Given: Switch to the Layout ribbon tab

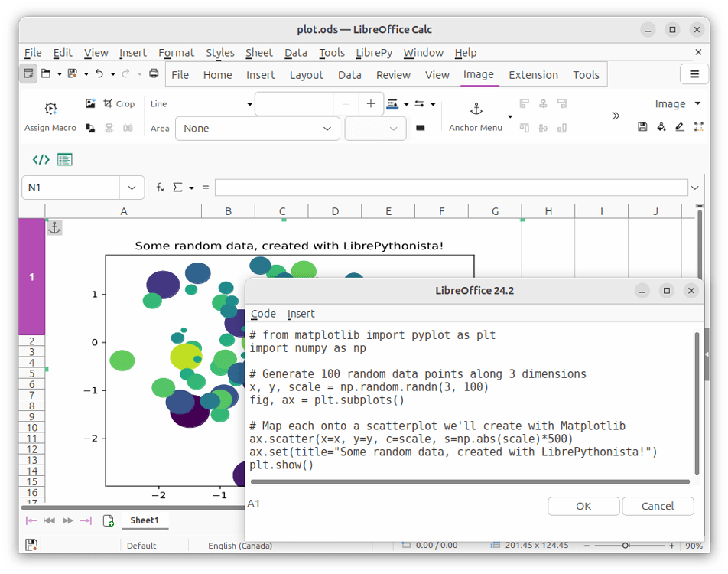Looking at the screenshot, I should click(x=306, y=75).
